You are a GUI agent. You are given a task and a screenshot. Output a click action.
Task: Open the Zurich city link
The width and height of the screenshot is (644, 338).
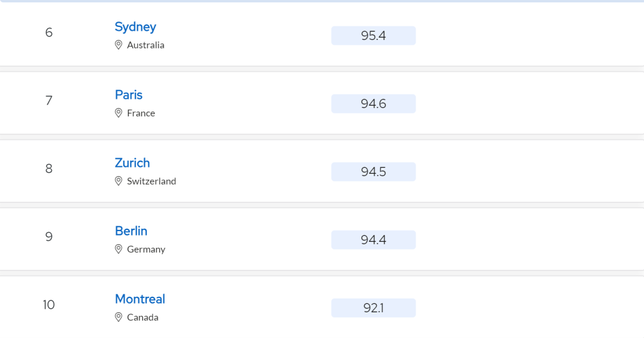132,163
